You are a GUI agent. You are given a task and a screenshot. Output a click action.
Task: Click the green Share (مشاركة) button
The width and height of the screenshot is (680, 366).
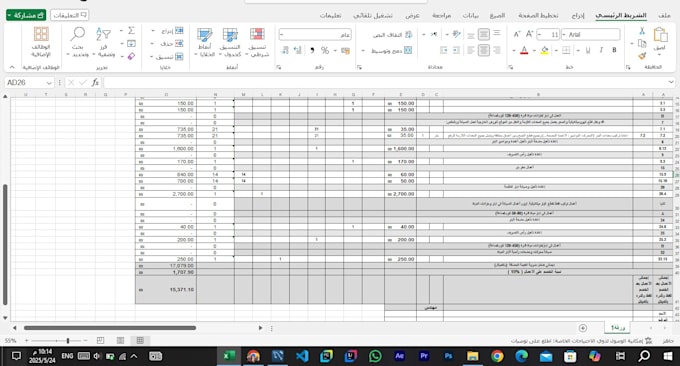26,15
